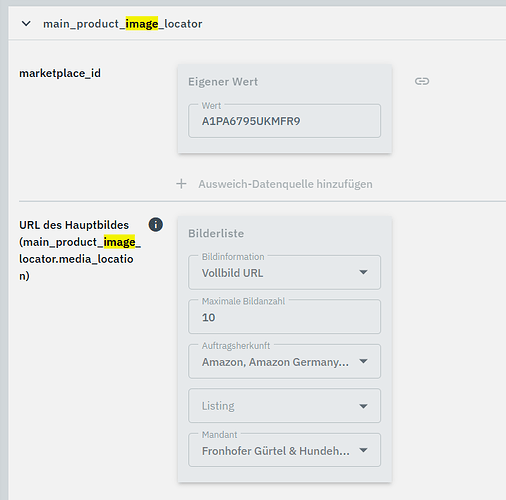Open the Bildinformation dropdown arrow
This screenshot has height=500, width=506.
click(x=363, y=272)
